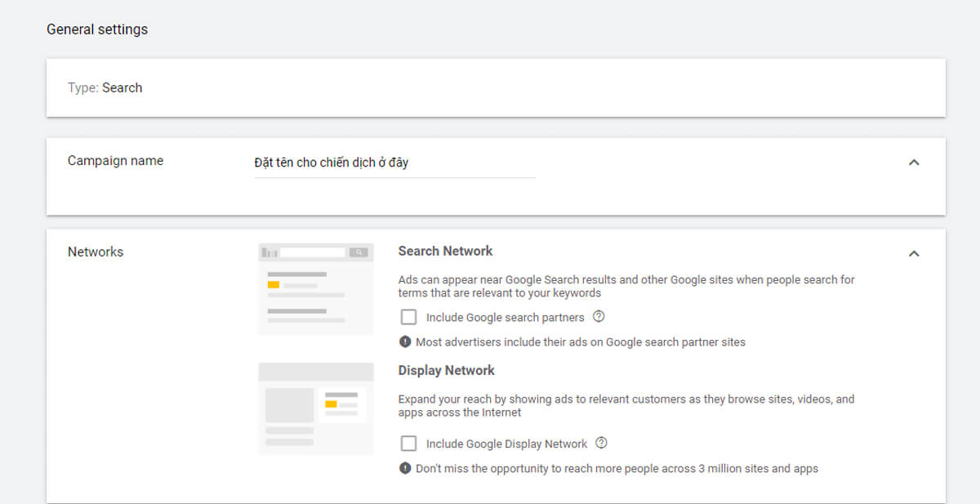Click the alert icon before 'Don't miss the opportunity'
This screenshot has width=980, height=504.
coord(405,469)
